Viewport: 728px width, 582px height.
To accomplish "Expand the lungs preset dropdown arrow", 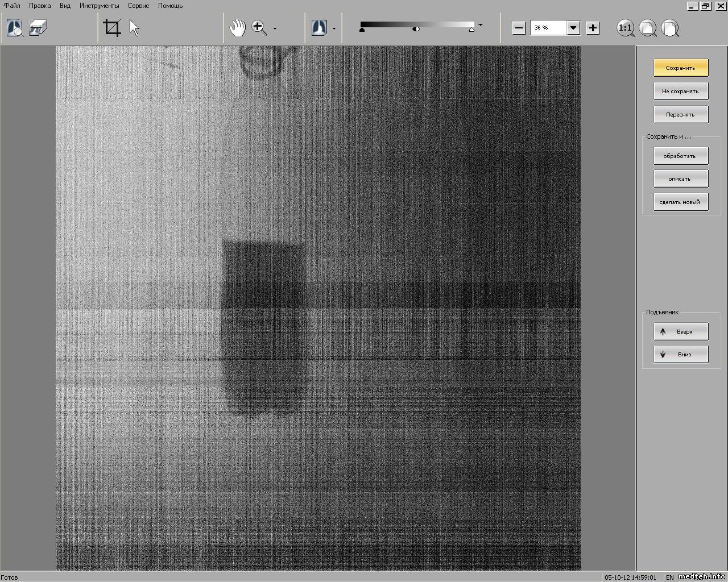I will 334,28.
